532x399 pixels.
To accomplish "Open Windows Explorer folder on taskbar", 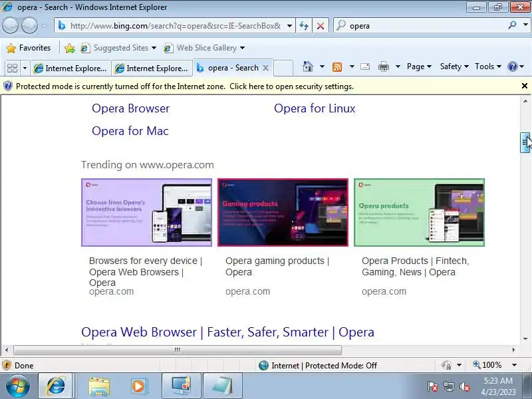I will click(x=99, y=386).
